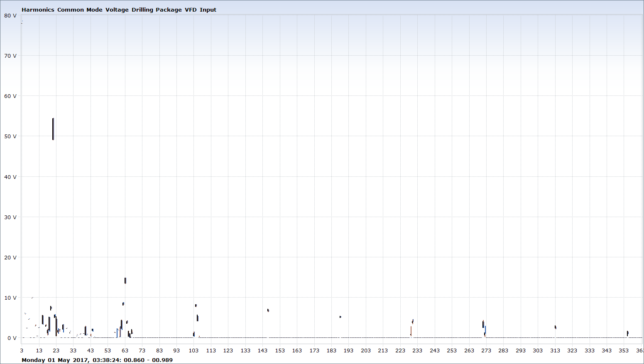Screen dimensions: 644x364
Task: Select the 8 V marker near harmonic 104
Action: 196,305
